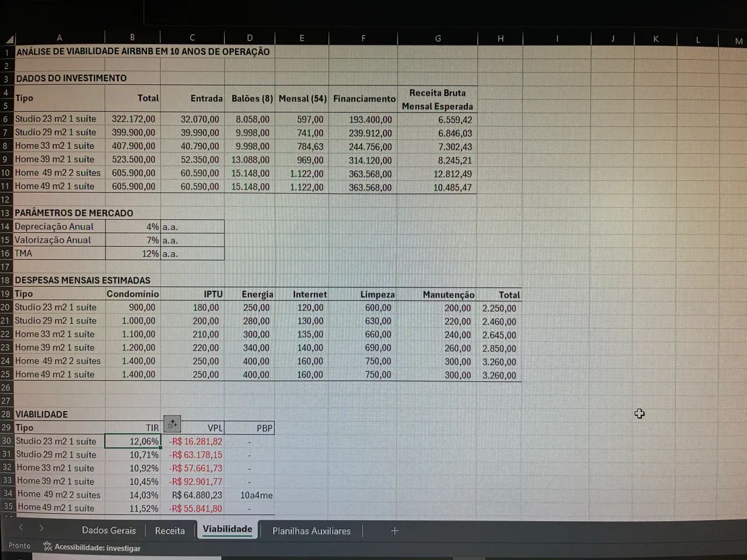Click the VPL column heading
The width and height of the screenshot is (747, 560).
(215, 428)
